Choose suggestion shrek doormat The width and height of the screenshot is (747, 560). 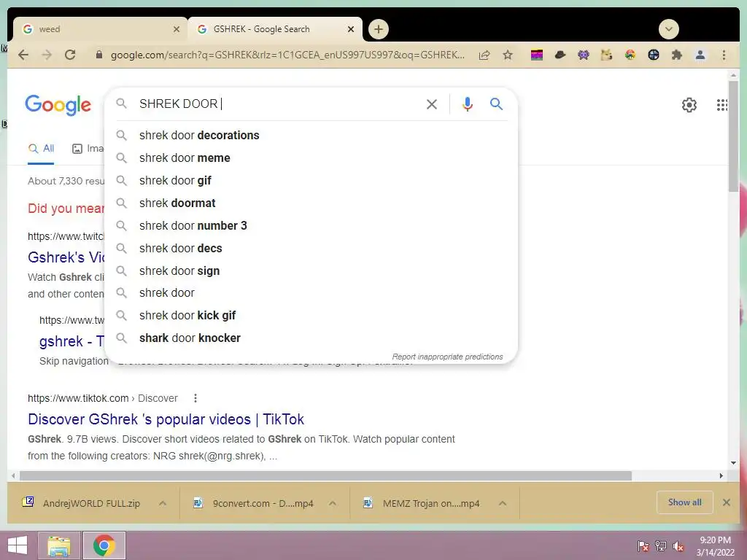coord(311,203)
